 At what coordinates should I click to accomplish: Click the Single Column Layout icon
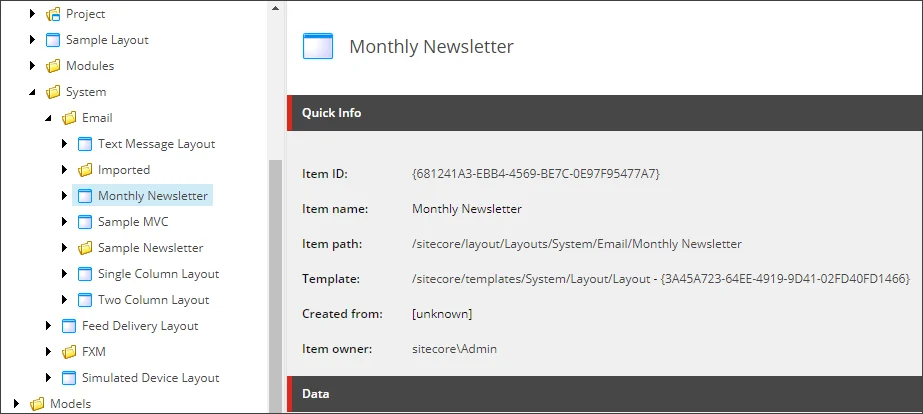(85, 274)
